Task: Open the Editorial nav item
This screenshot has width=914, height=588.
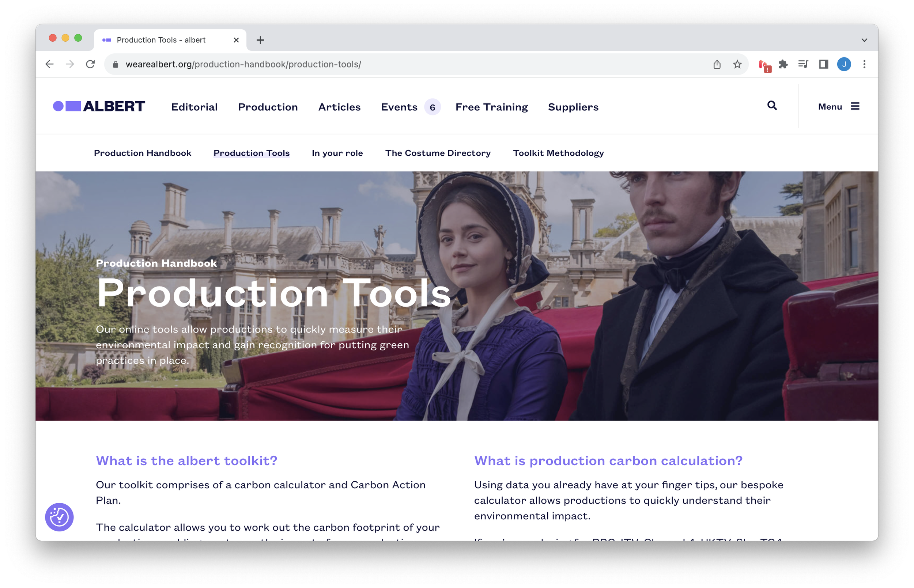Action: (194, 107)
